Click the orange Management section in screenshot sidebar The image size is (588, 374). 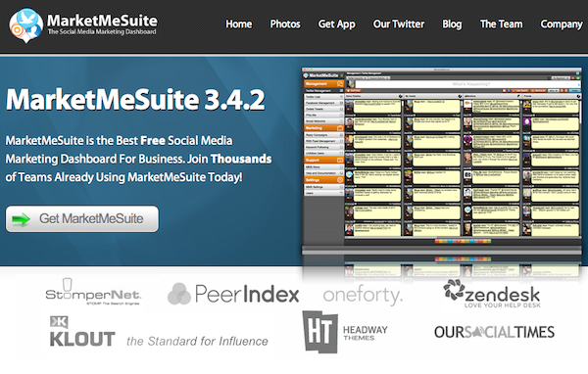click(323, 84)
